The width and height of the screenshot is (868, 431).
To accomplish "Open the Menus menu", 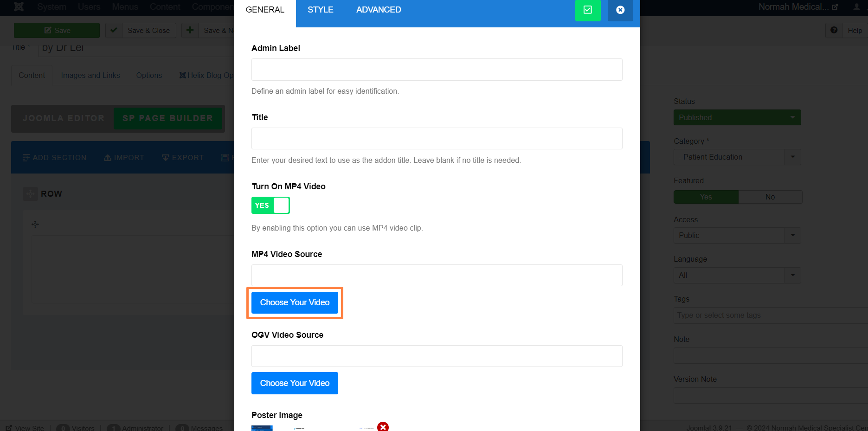I will click(x=125, y=7).
